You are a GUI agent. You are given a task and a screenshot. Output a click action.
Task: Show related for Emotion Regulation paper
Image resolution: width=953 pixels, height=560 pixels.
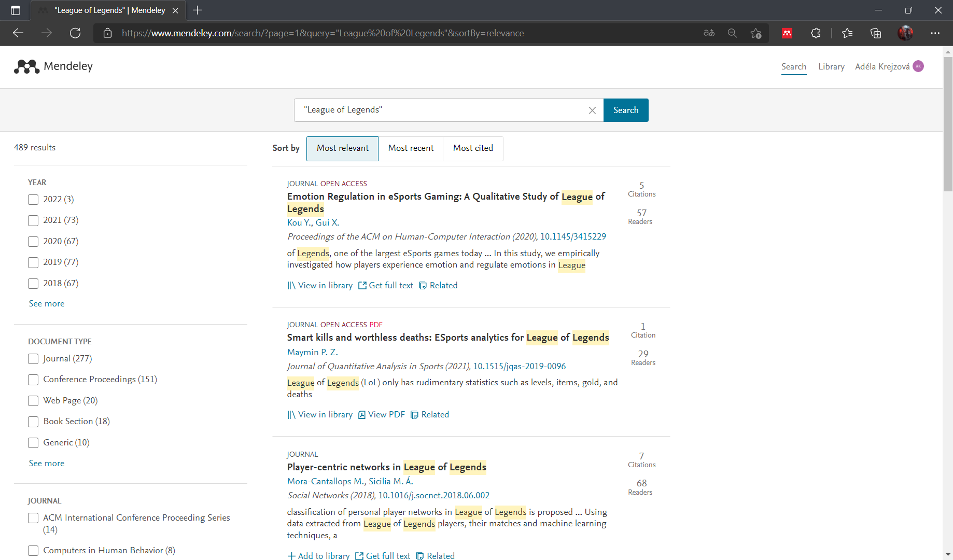point(438,286)
